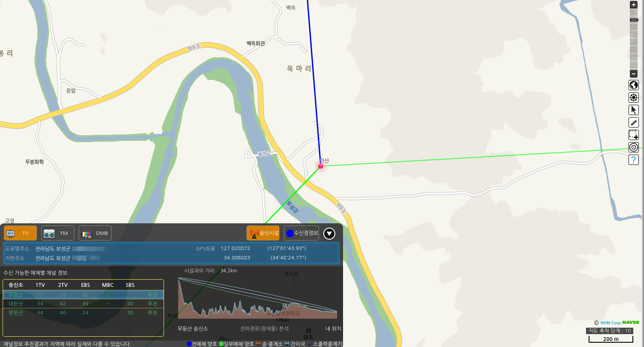Open help with the question mark icon
The image size is (644, 347).
(x=634, y=160)
